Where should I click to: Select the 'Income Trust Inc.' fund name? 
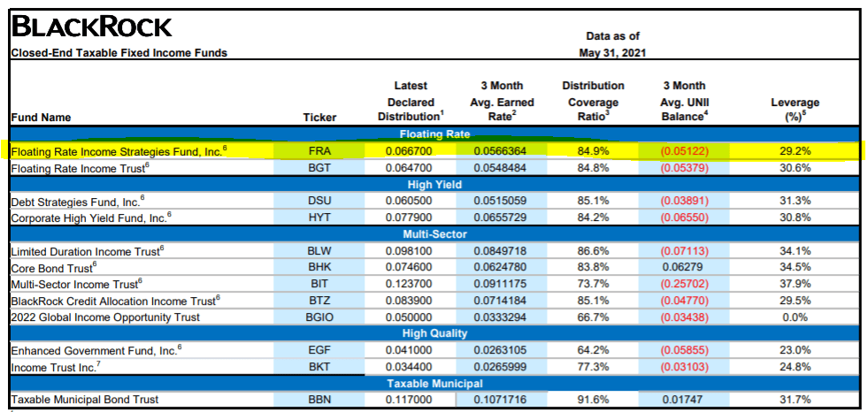[56, 367]
